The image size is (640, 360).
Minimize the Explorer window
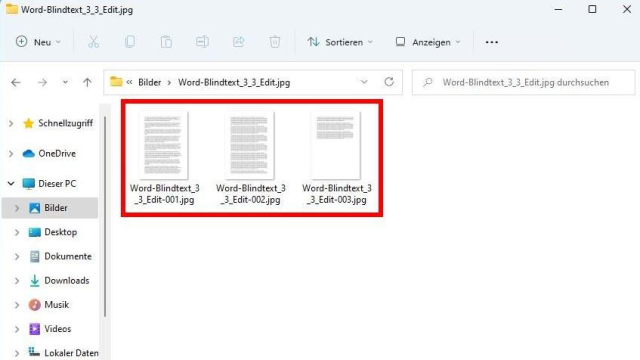click(x=558, y=9)
